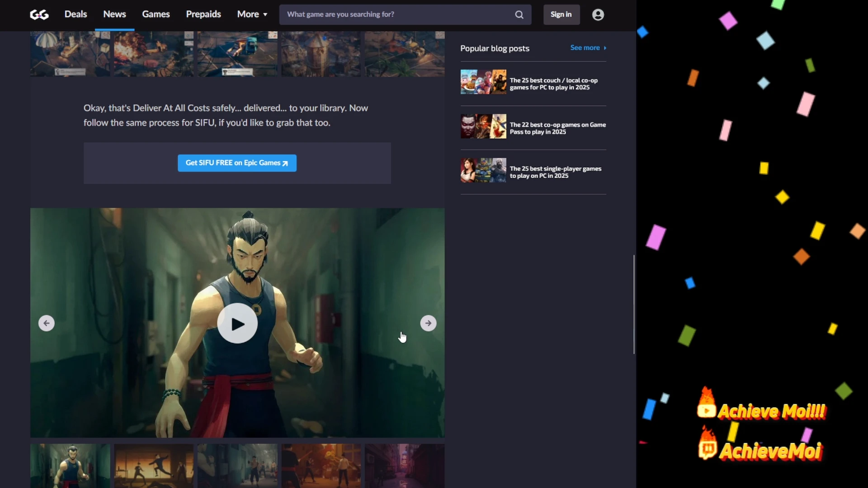Open the 25 best single-player games post
Viewport: 868px width, 488px height.
point(556,172)
